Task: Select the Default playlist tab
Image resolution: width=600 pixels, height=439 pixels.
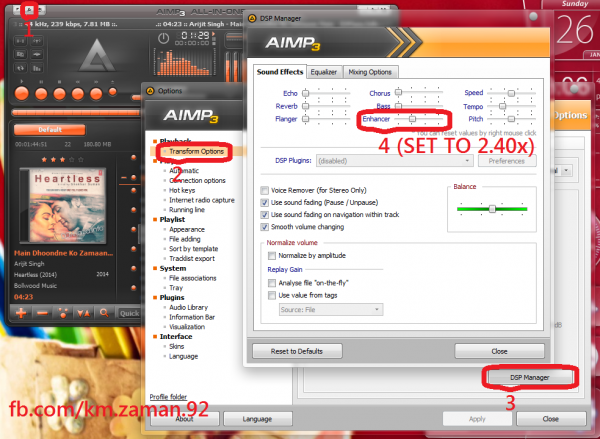Action: [50, 130]
